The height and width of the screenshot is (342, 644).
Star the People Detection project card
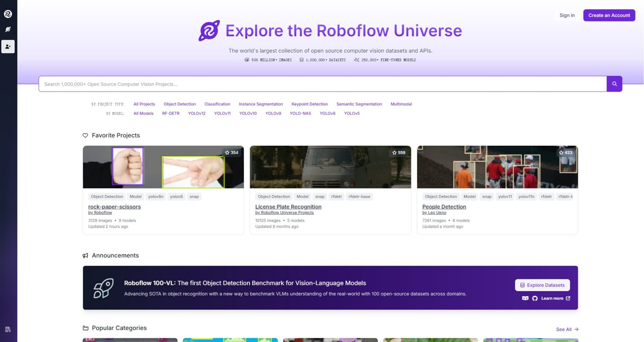click(x=561, y=152)
